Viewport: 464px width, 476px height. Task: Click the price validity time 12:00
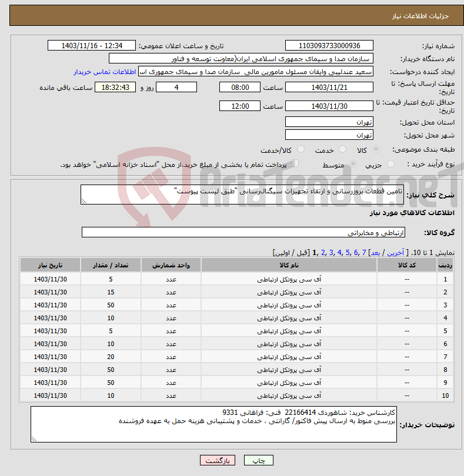240,106
